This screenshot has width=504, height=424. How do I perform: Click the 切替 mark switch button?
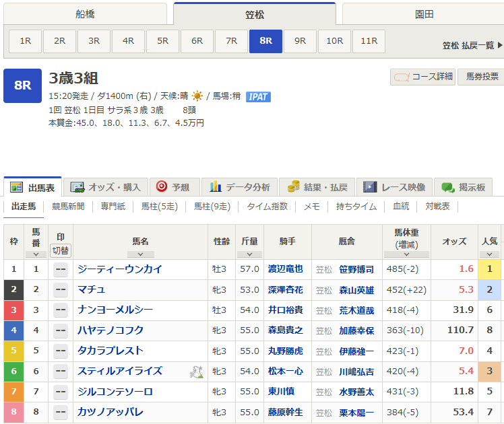pos(61,250)
